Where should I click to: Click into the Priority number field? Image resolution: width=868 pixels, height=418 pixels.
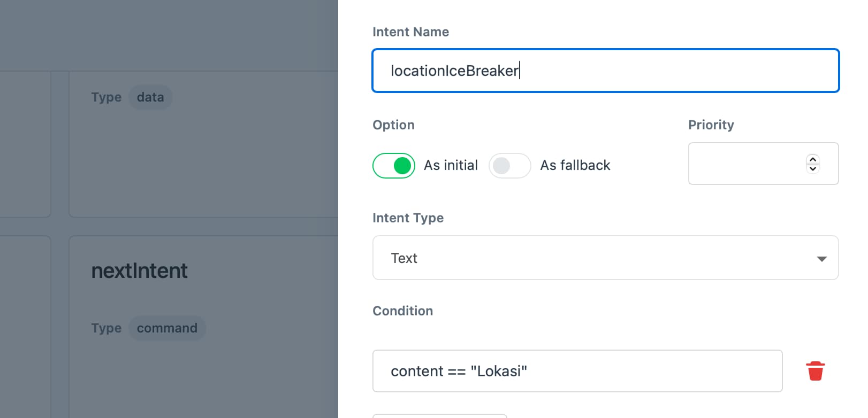(x=747, y=164)
